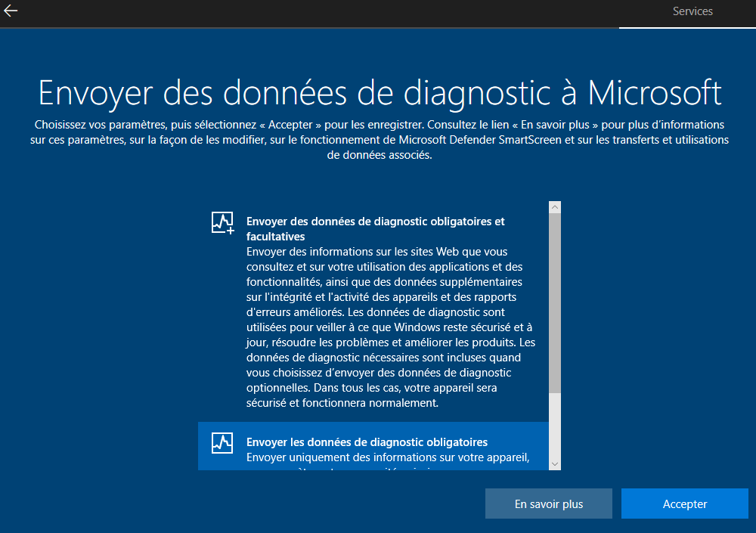The height and width of the screenshot is (533, 756).
Task: Click the gray scrollbar thumb of options list
Action: [555, 302]
